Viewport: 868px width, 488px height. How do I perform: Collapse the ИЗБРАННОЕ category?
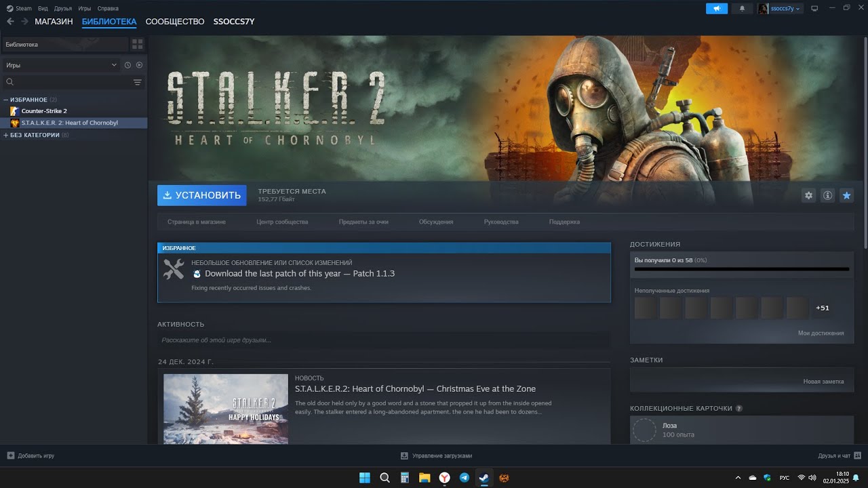6,100
